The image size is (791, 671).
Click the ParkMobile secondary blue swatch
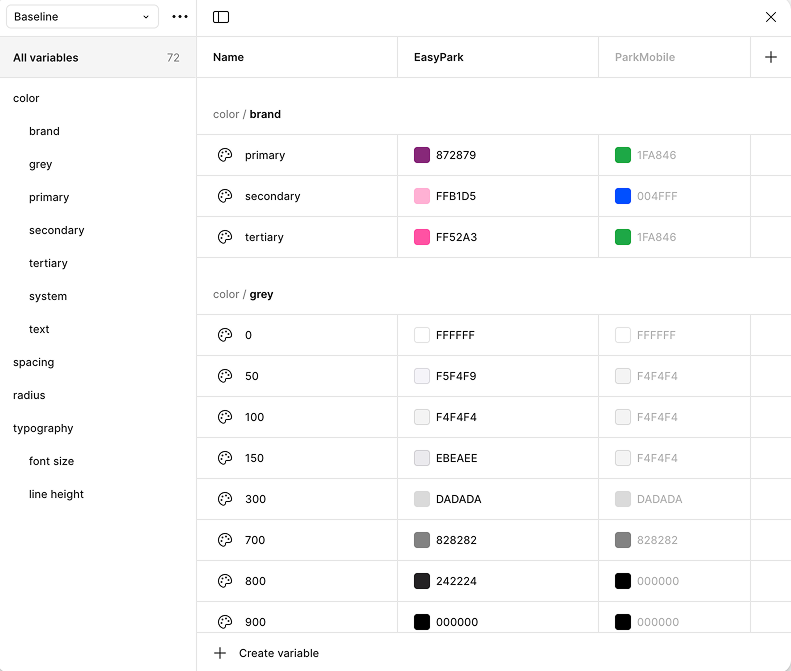tap(623, 196)
